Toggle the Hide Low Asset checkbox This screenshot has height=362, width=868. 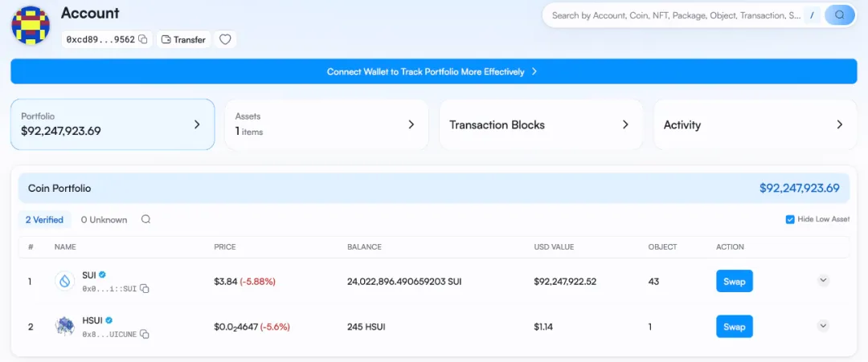(789, 219)
